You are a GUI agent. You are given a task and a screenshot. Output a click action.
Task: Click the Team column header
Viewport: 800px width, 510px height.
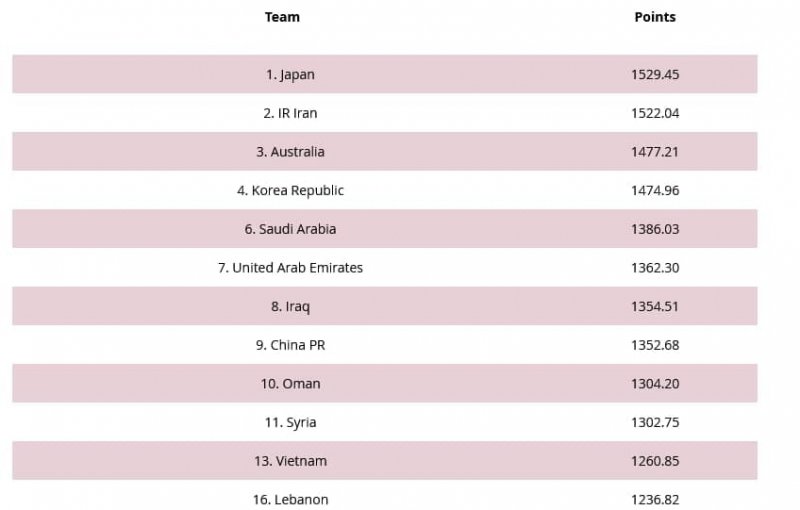282,17
